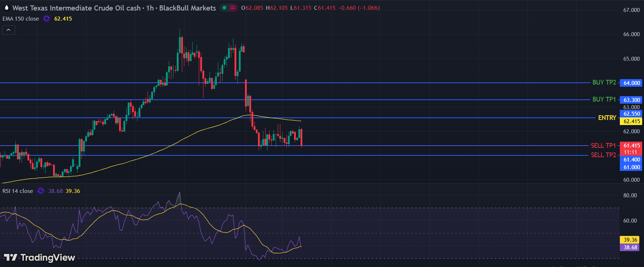Click the purple refresh icon beside EMA 150

[47, 18]
